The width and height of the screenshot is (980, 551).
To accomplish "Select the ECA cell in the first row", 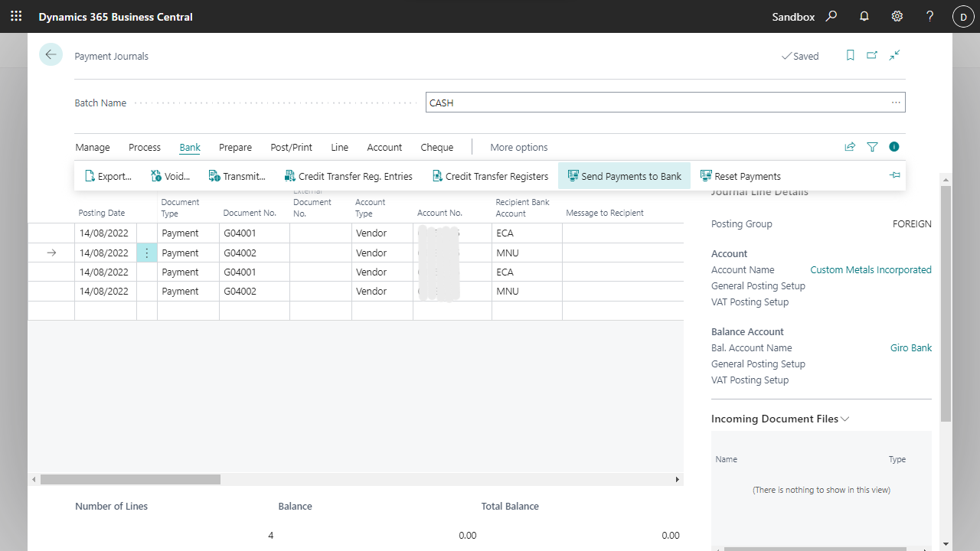I will click(527, 233).
